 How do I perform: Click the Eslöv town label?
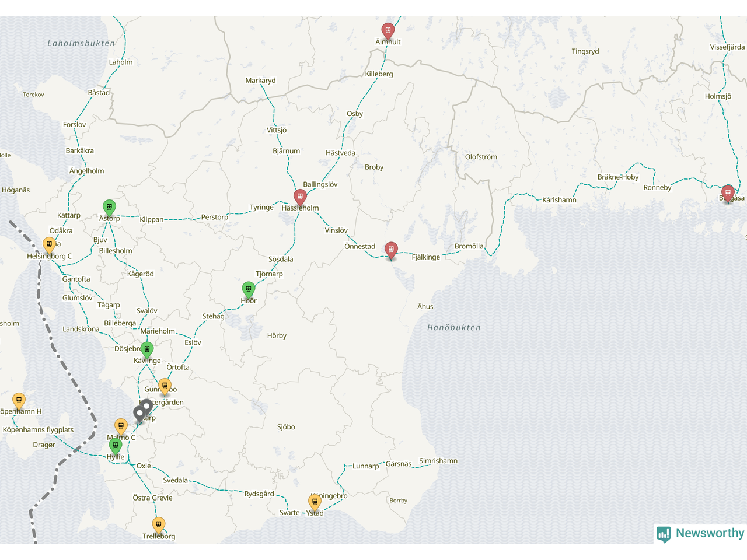[x=193, y=342]
